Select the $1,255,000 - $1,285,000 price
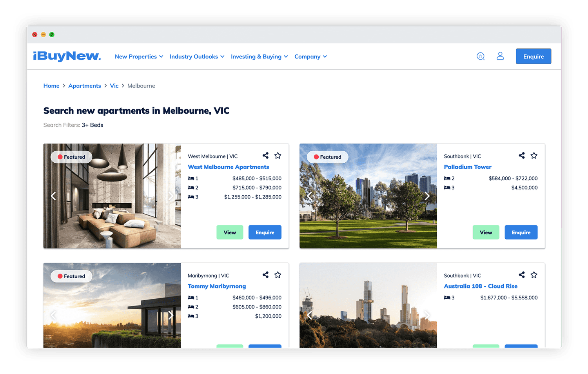Image resolution: width=588 pixels, height=374 pixels. tap(253, 197)
